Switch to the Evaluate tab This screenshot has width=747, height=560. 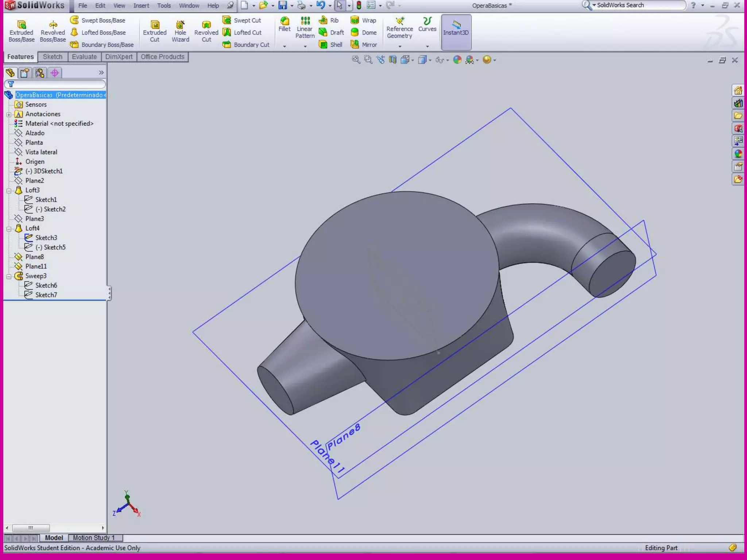84,57
